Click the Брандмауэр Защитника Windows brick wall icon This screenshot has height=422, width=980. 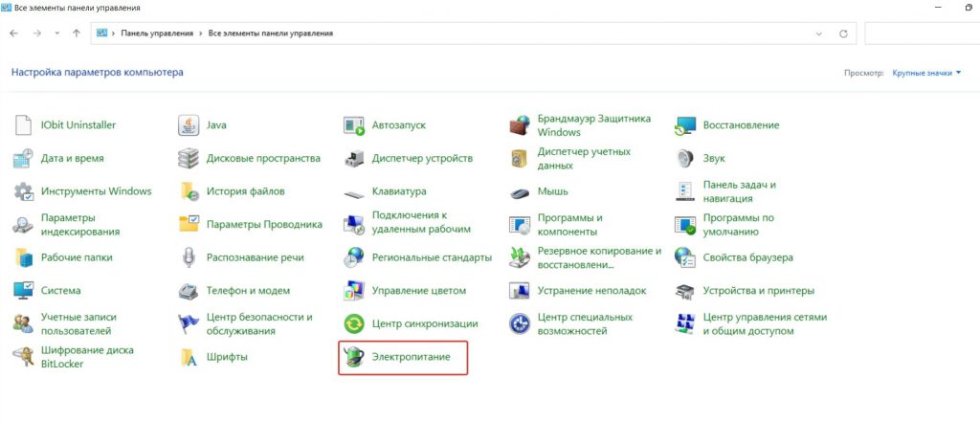pyautogui.click(x=520, y=125)
